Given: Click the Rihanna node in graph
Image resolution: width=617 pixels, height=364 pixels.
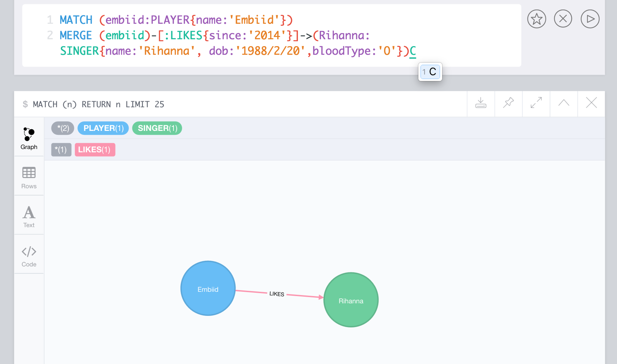Looking at the screenshot, I should 351,300.
